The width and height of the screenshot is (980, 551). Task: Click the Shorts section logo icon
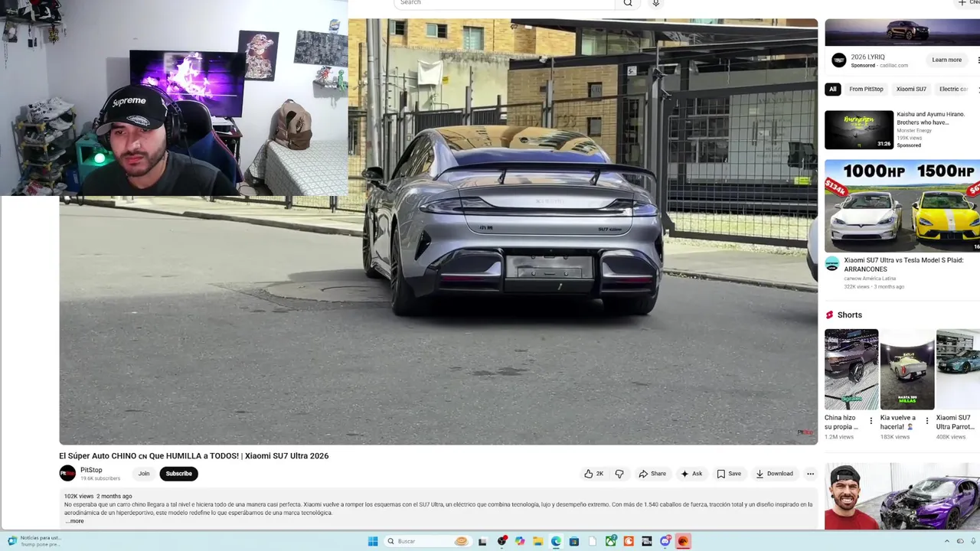click(829, 315)
